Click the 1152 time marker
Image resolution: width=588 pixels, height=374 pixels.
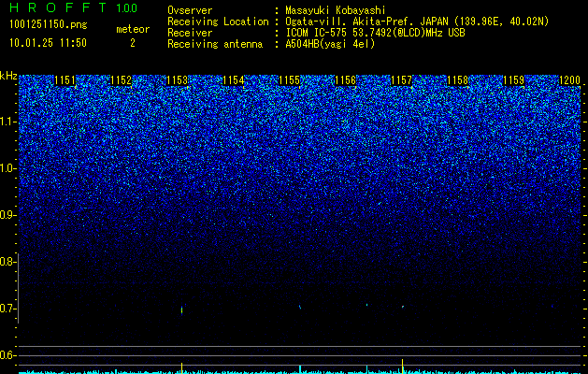pyautogui.click(x=122, y=80)
